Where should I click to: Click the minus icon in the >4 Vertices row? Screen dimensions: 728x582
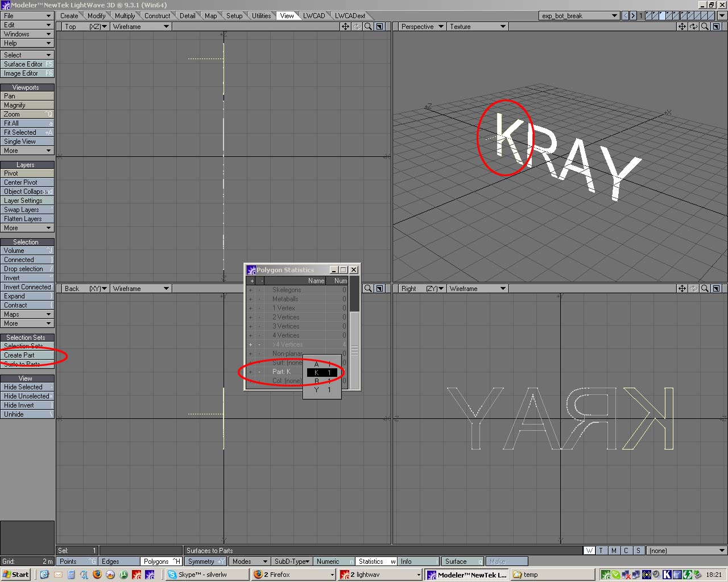tap(259, 344)
